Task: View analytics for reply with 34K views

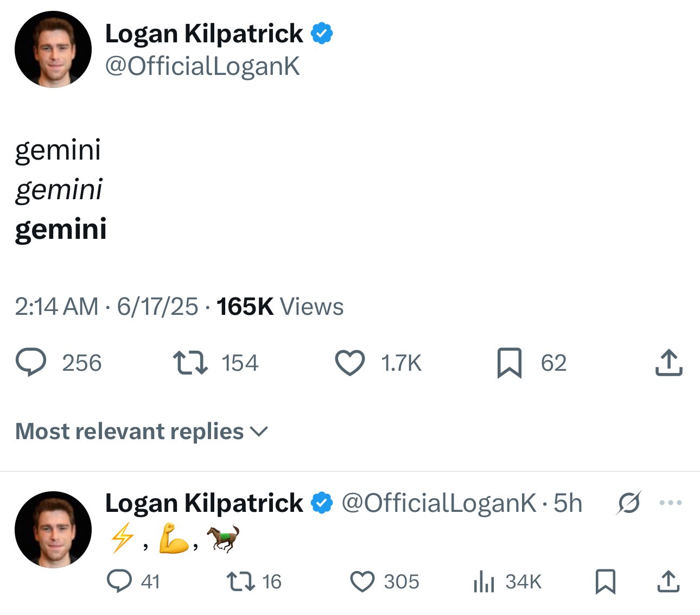Action: 484,581
